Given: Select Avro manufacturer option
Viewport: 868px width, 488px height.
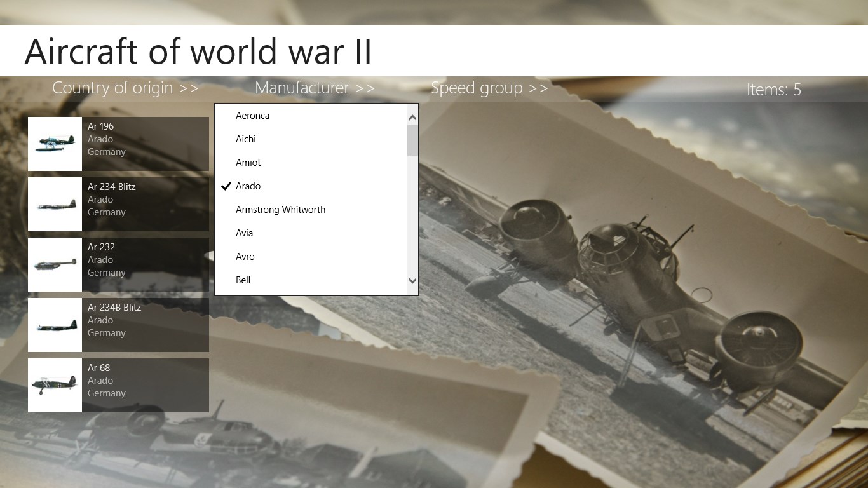Looking at the screenshot, I should point(245,257).
